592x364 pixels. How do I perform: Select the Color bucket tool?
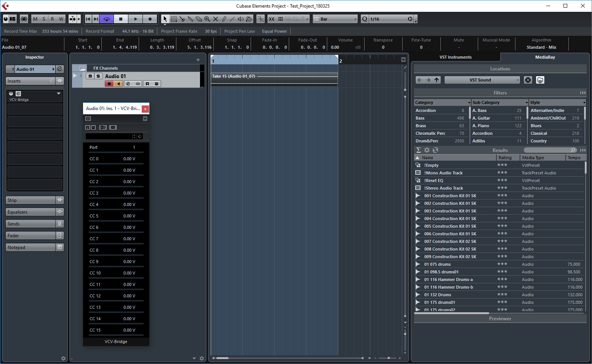pos(249,19)
